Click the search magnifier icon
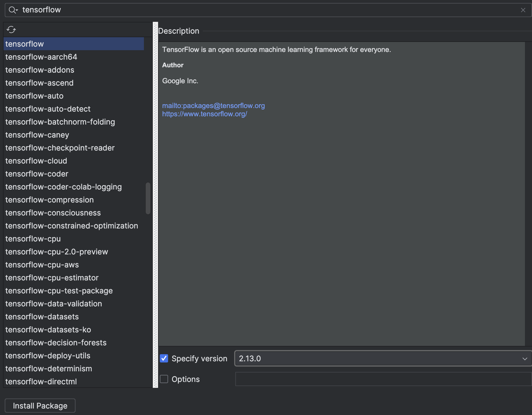This screenshot has height=415, width=532. pyautogui.click(x=13, y=10)
